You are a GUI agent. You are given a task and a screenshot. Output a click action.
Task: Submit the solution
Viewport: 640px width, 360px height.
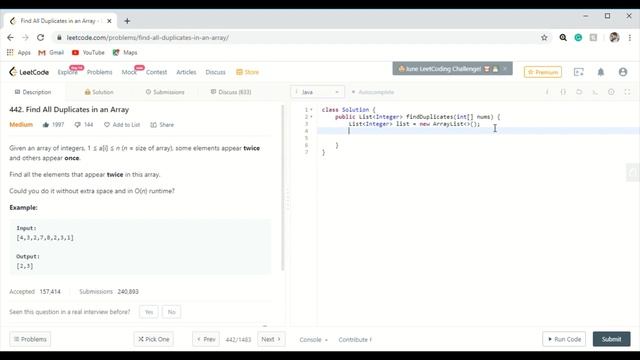click(611, 339)
